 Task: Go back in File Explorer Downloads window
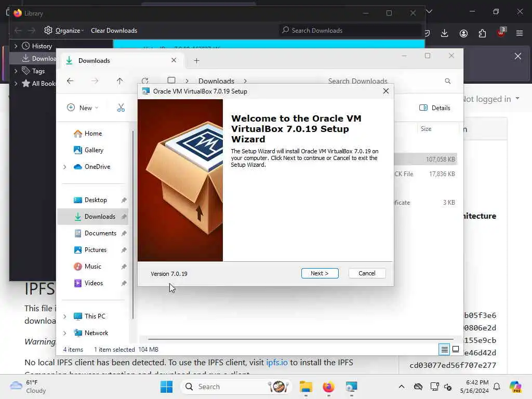click(70, 81)
